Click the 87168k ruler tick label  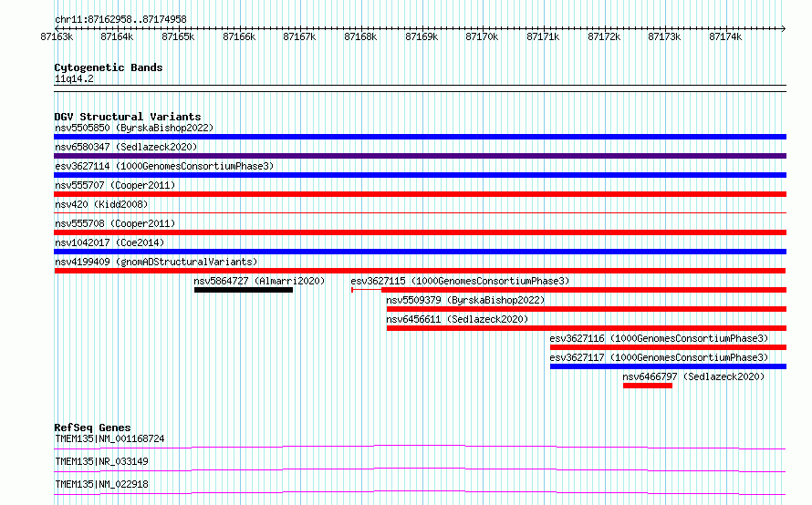coord(360,36)
